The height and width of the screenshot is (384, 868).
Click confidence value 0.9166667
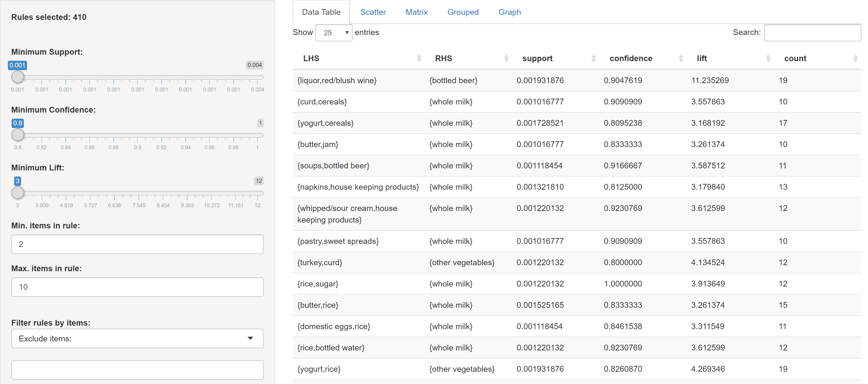623,166
